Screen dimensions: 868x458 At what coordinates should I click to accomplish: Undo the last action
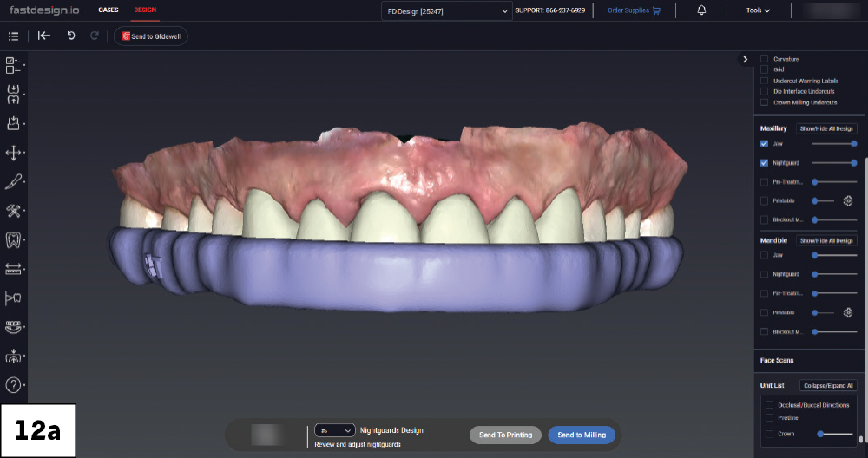71,36
